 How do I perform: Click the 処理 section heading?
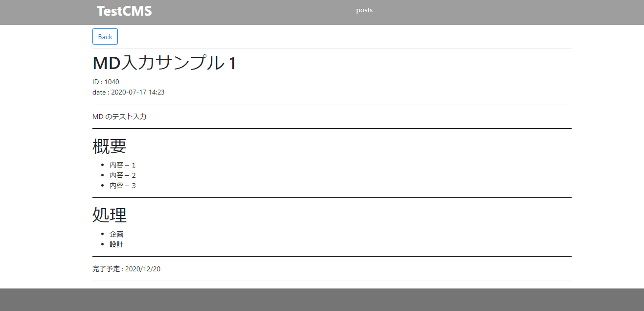click(x=109, y=215)
